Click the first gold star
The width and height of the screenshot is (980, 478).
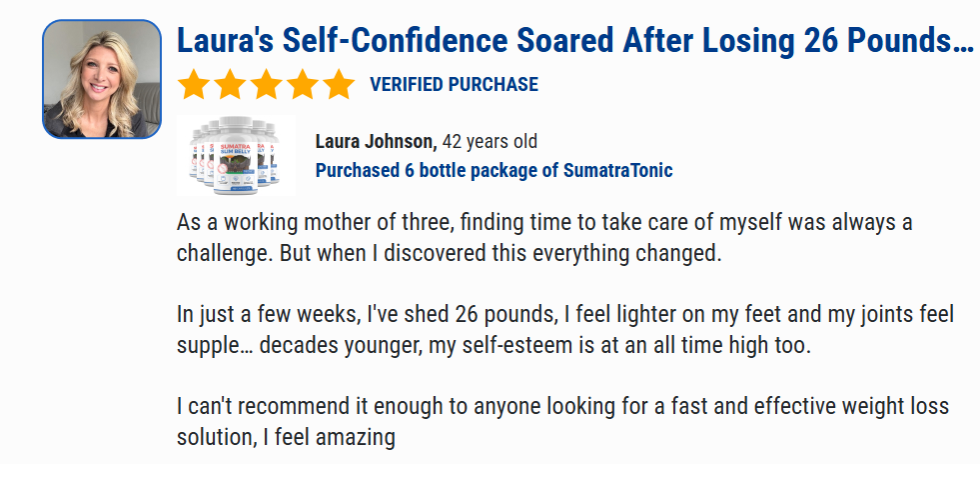pos(193,84)
